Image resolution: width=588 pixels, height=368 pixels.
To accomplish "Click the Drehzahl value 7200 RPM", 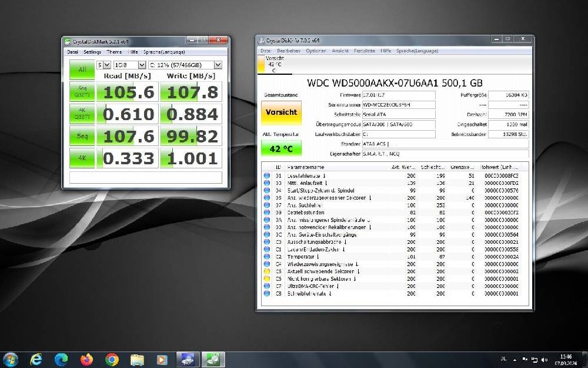I will (509, 115).
